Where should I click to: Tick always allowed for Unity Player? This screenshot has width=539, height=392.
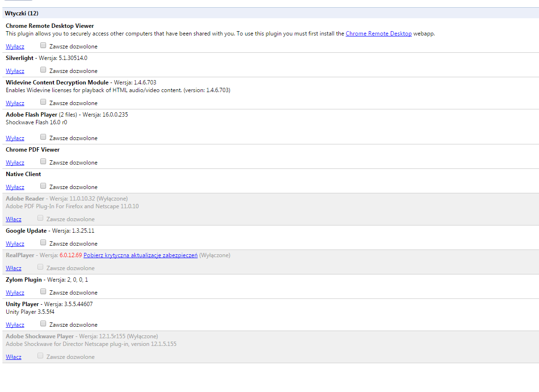click(43, 324)
